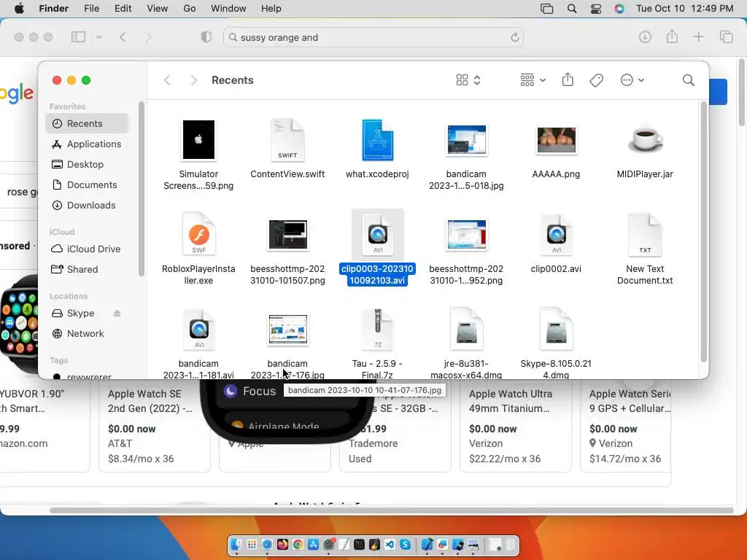Open the Shared sidebar location

[88, 269]
